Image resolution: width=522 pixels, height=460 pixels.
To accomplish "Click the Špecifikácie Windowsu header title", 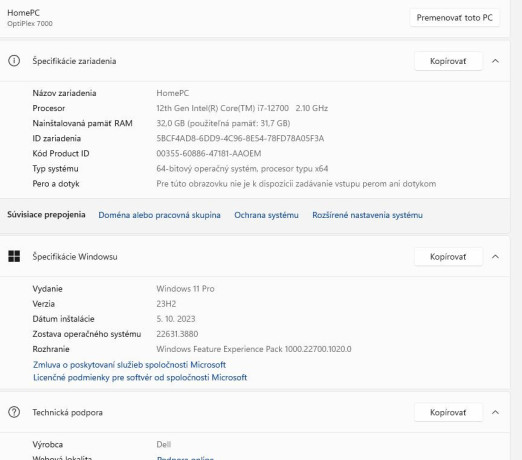I will point(75,257).
